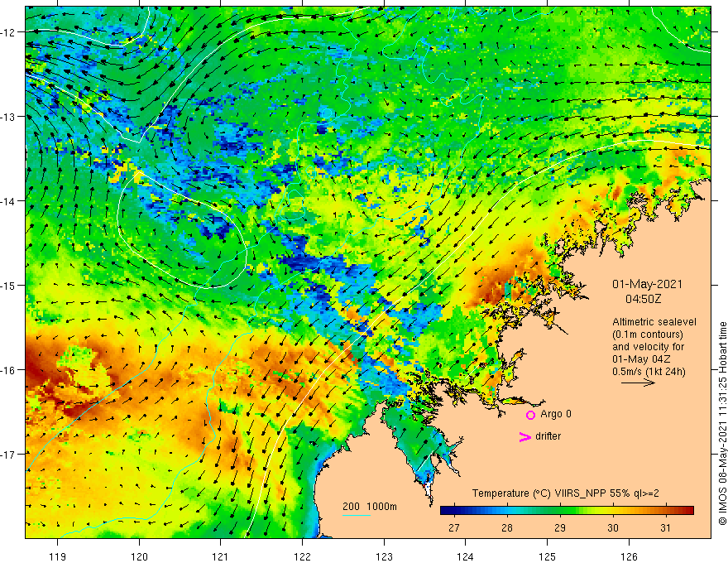Click the longitude axis label '124'
This screenshot has height=563, width=728.
(466, 556)
